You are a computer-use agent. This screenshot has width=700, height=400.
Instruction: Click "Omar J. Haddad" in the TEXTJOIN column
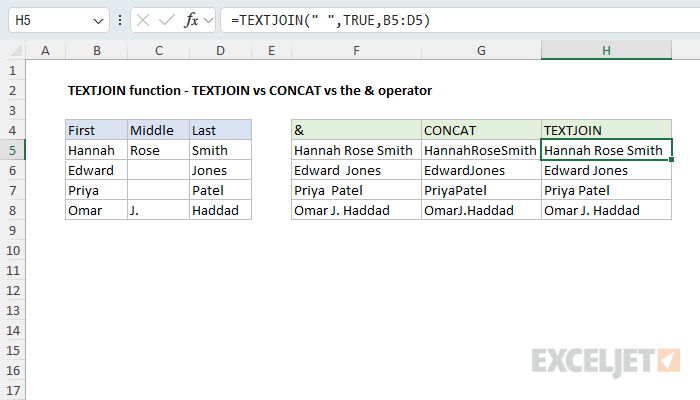(606, 210)
